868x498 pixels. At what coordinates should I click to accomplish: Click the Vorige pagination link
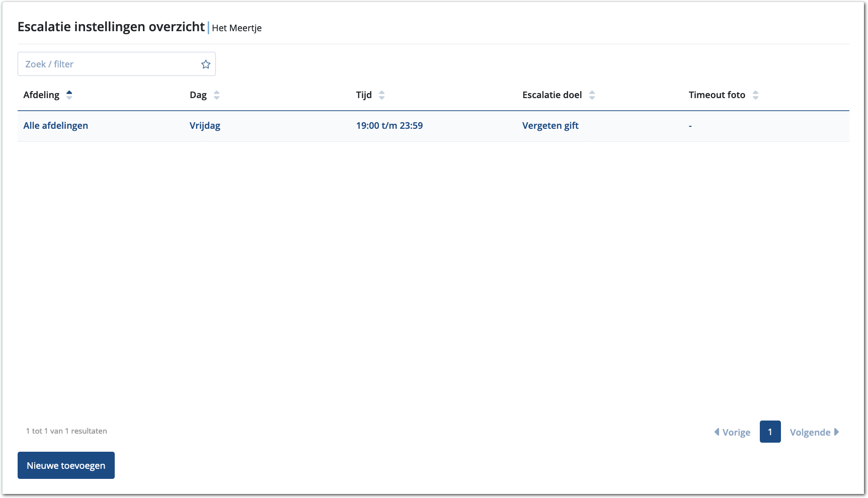coord(736,433)
